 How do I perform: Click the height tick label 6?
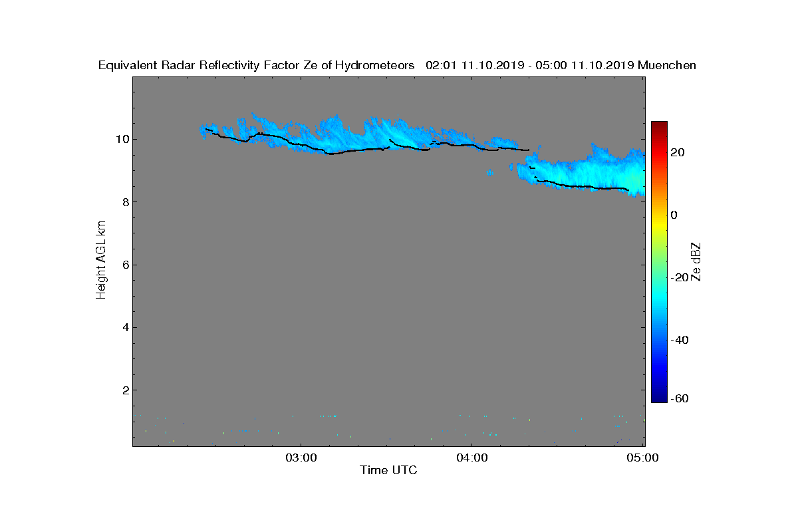[125, 265]
